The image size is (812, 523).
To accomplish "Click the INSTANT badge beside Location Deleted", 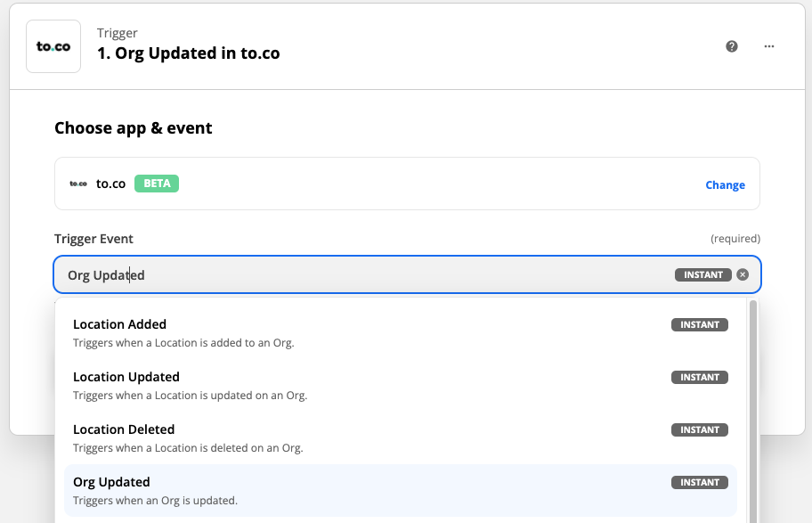I will tap(699, 429).
